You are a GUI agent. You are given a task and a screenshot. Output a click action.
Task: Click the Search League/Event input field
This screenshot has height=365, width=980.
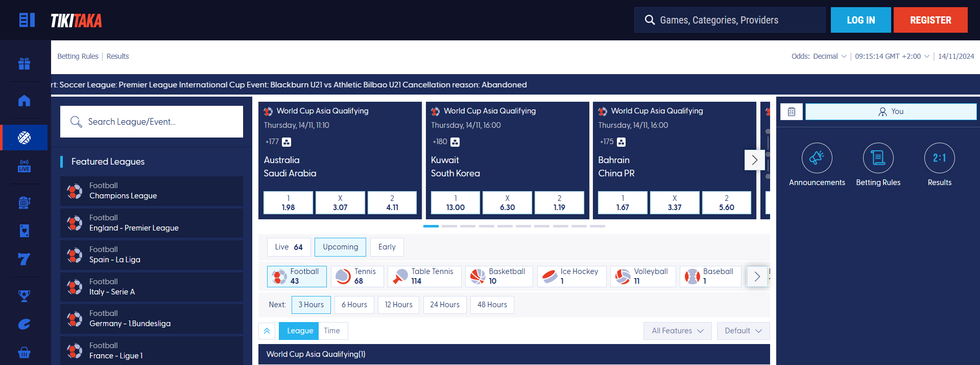pos(152,122)
